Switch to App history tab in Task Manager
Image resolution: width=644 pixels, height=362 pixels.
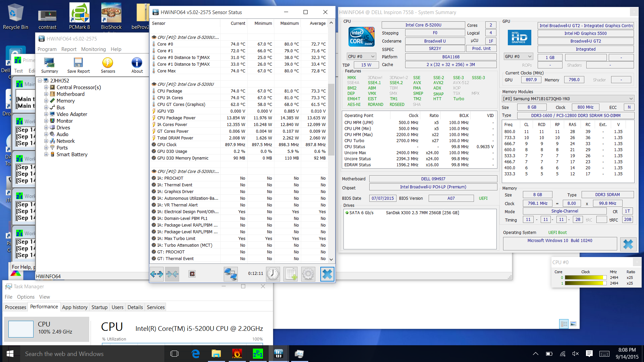(75, 307)
